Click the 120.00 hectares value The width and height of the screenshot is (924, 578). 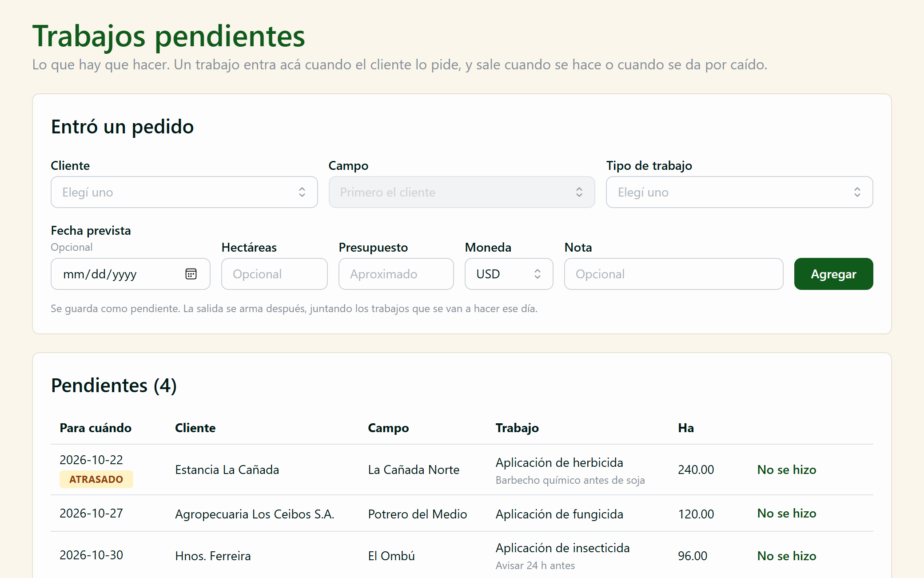(696, 514)
